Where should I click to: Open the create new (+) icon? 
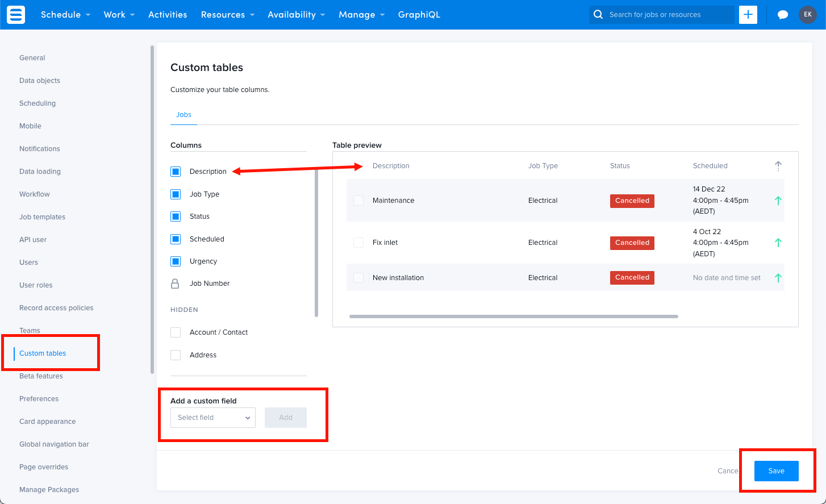[x=748, y=15]
